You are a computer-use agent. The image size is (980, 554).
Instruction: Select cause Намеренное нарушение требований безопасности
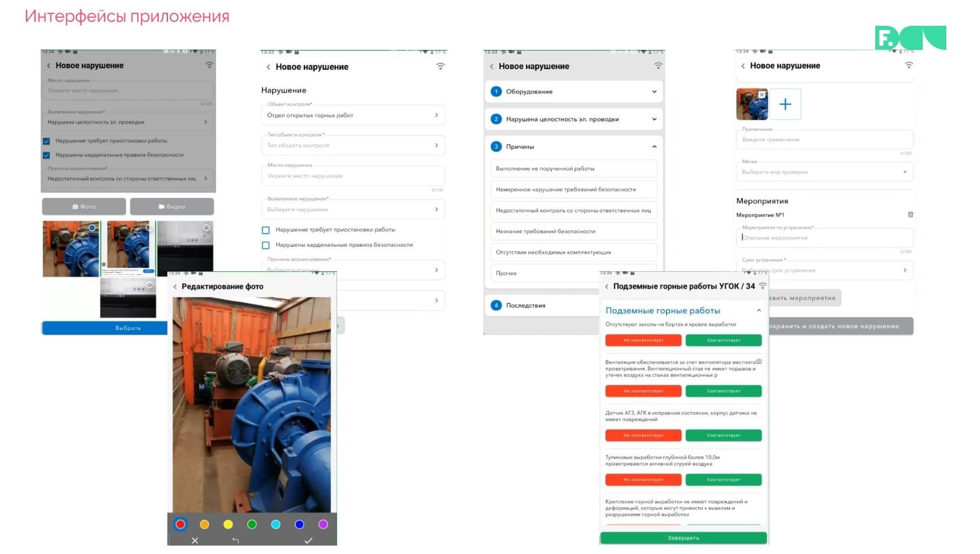point(574,189)
